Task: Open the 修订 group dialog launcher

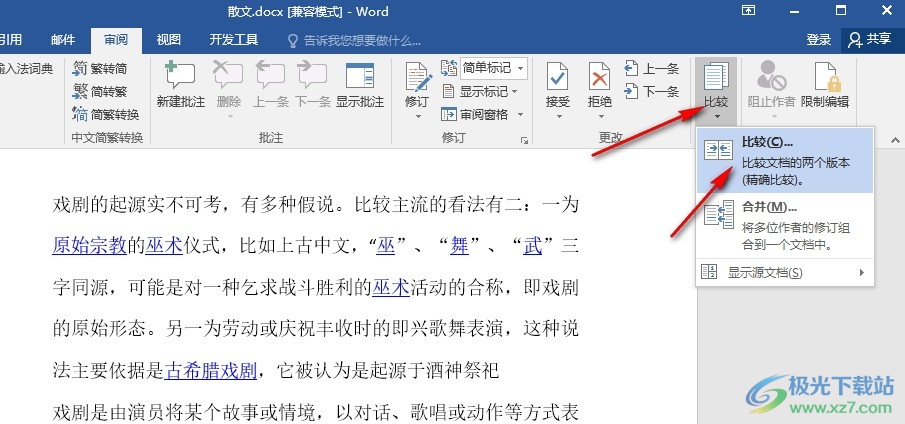Action: pos(524,140)
